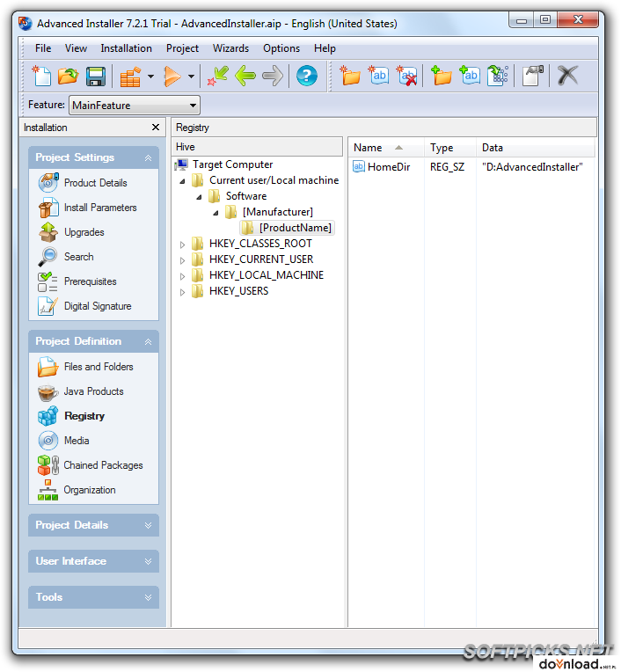Open the Help menu
The width and height of the screenshot is (621, 672).
tap(325, 48)
